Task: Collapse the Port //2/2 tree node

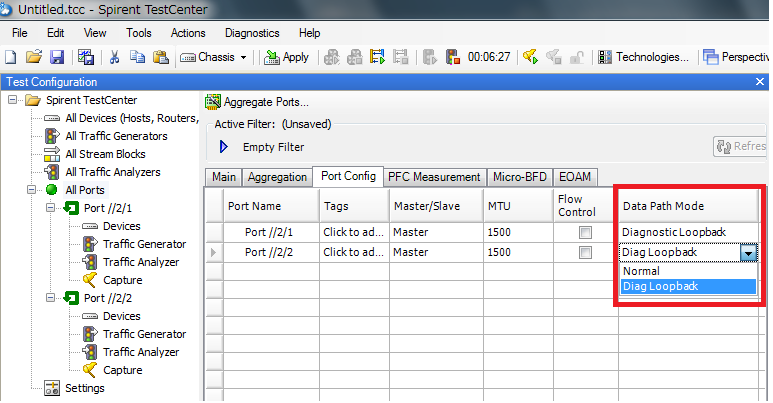Action: pos(50,298)
